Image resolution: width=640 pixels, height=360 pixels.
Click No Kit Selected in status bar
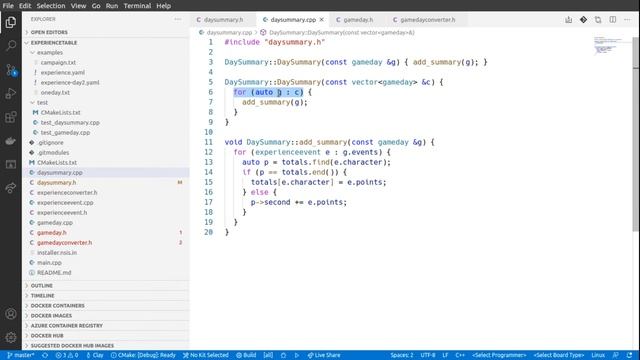[206, 355]
